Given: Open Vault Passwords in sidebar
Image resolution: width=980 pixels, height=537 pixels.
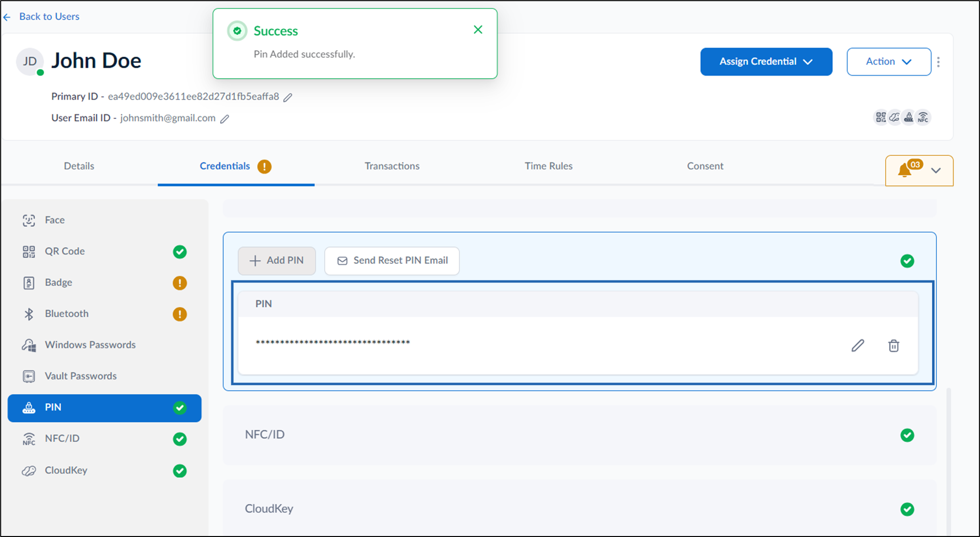Looking at the screenshot, I should click(104, 376).
